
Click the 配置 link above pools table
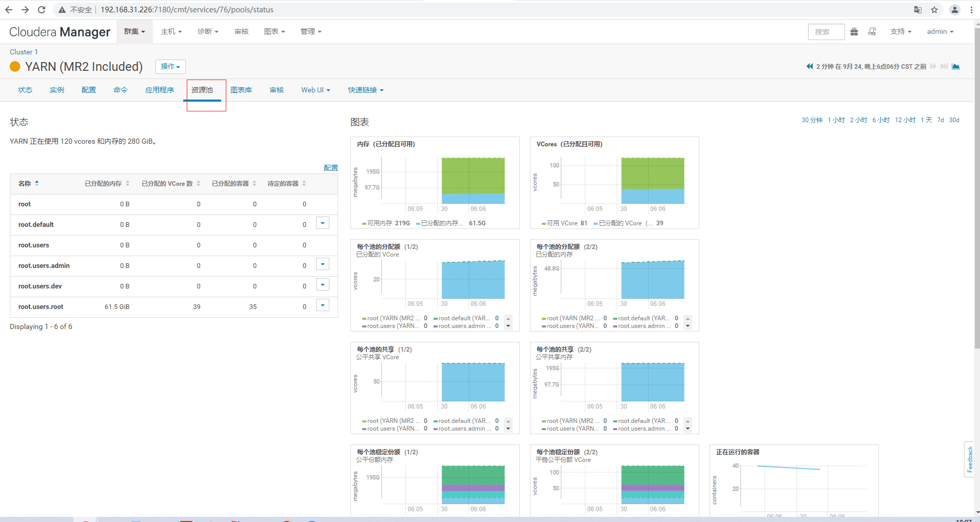tap(331, 168)
